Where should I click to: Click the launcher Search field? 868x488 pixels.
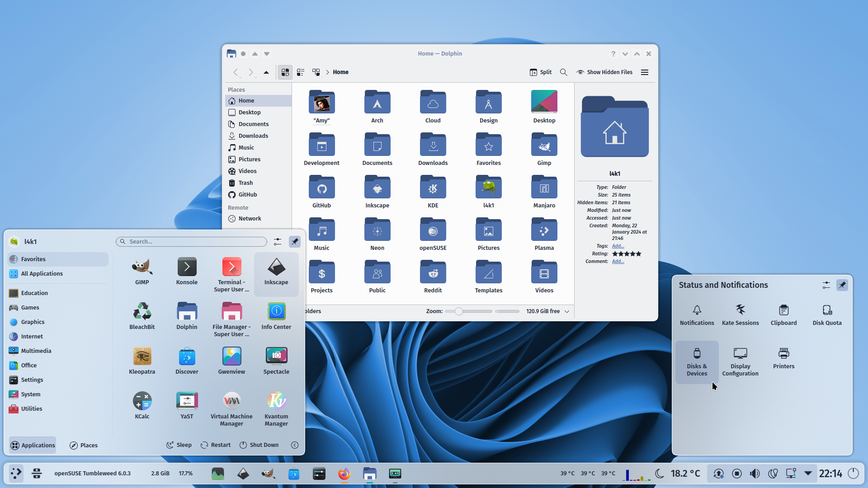click(x=192, y=242)
